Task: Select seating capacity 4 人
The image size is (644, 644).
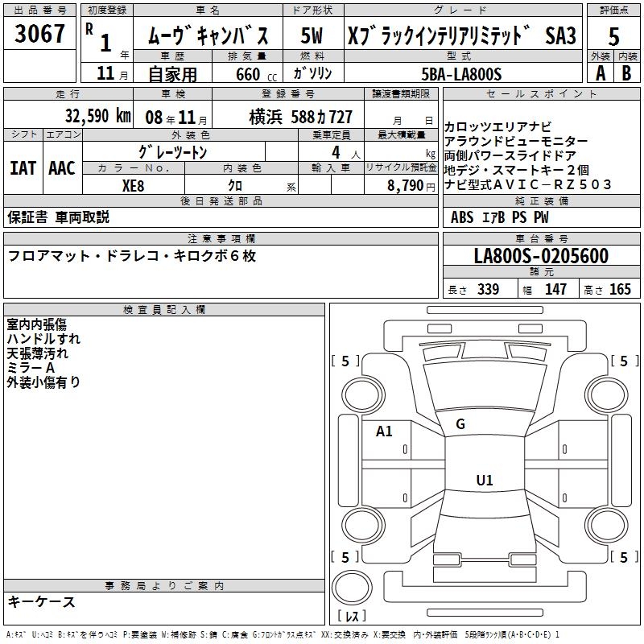Action: [346, 153]
